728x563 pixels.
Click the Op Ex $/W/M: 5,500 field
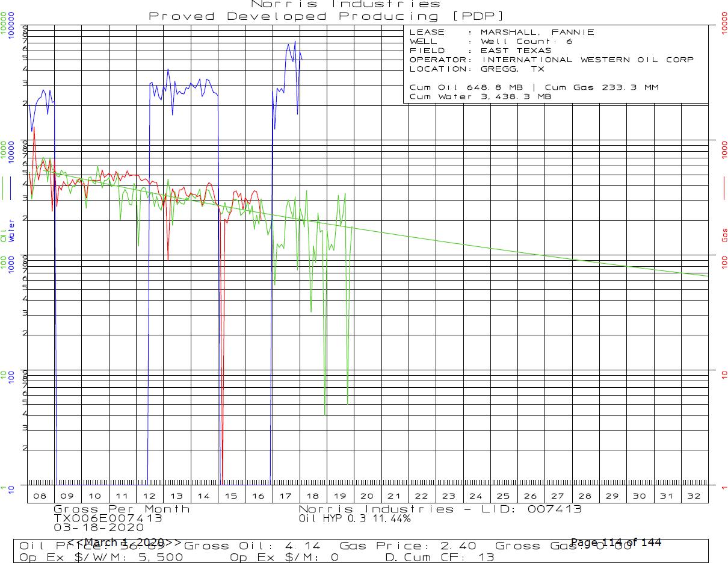pos(101,557)
